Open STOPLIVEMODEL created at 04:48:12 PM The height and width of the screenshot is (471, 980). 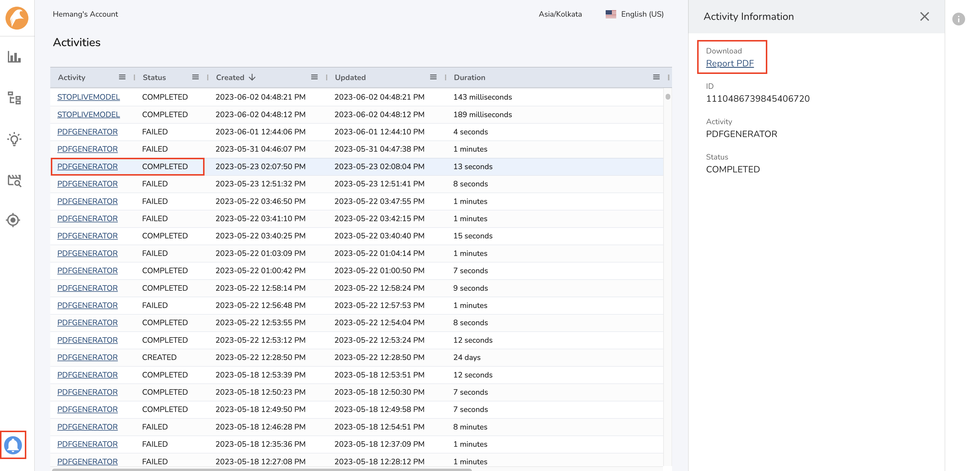(x=88, y=115)
